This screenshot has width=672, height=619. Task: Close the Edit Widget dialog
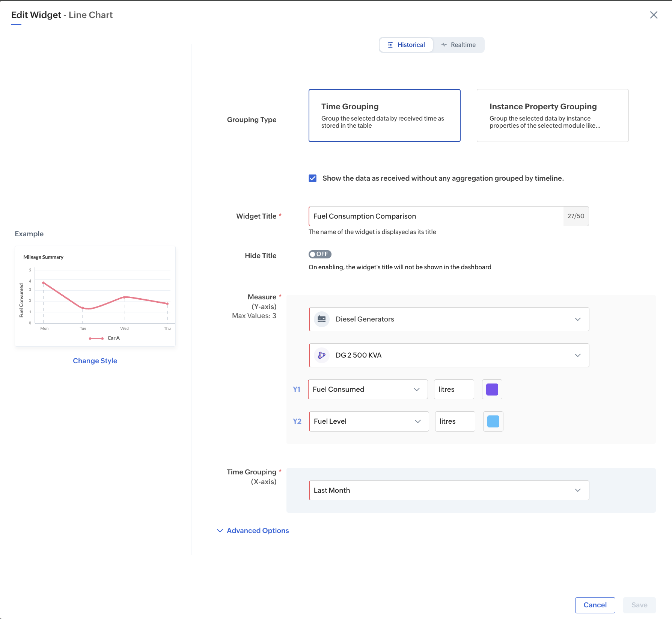(x=654, y=15)
